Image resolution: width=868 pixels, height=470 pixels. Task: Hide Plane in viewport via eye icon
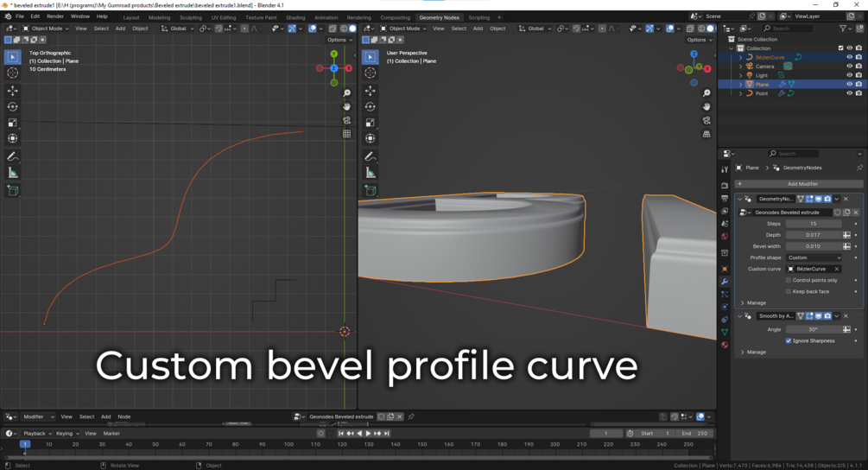tap(849, 84)
